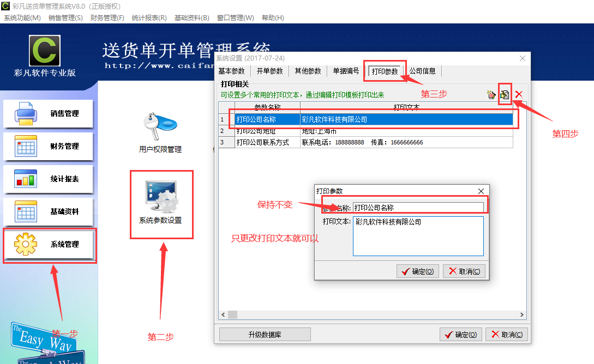Switch to 基本参数 tab
The width and height of the screenshot is (594, 364).
tap(232, 71)
